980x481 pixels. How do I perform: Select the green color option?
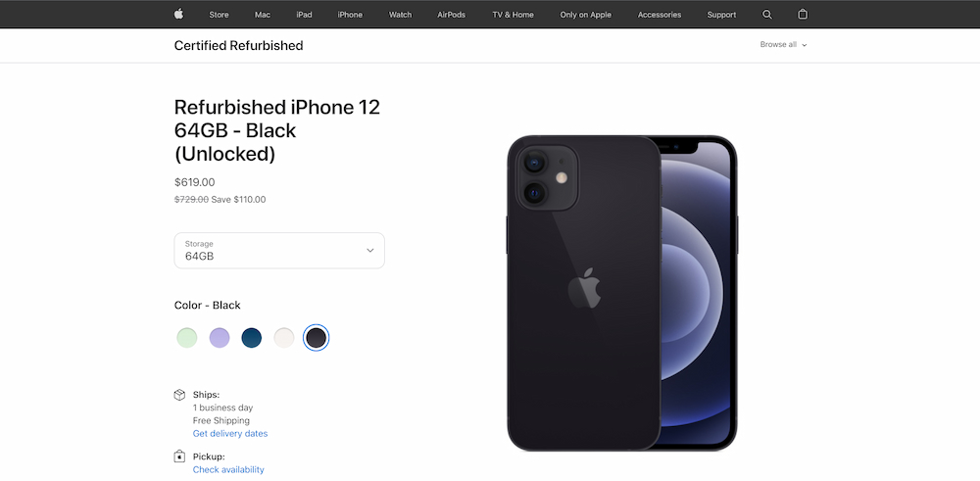point(187,338)
